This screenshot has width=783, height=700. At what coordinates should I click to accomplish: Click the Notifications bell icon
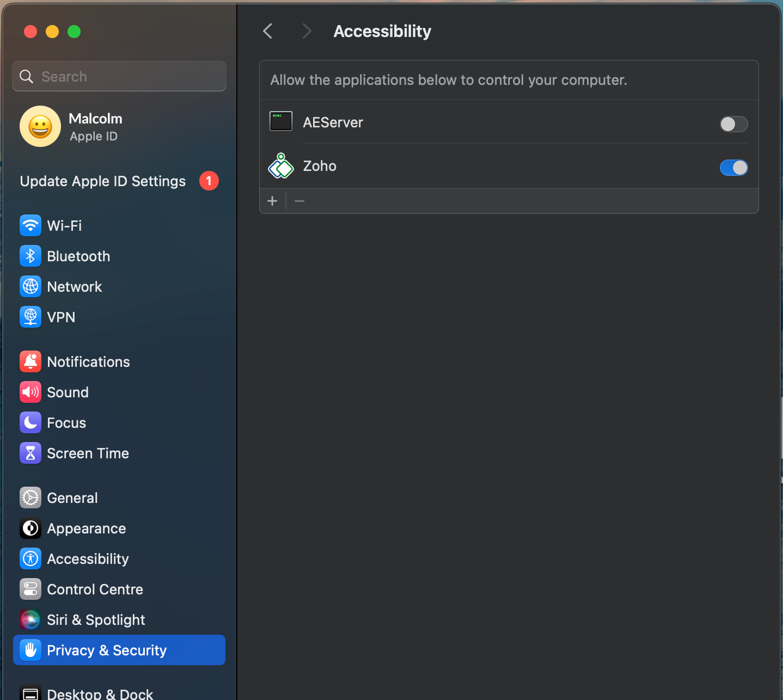(30, 361)
